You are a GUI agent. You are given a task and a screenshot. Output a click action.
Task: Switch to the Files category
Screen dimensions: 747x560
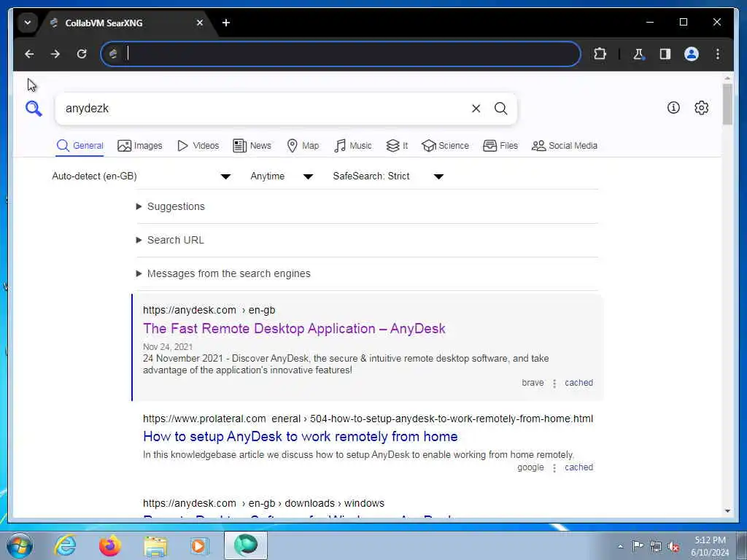(x=500, y=146)
